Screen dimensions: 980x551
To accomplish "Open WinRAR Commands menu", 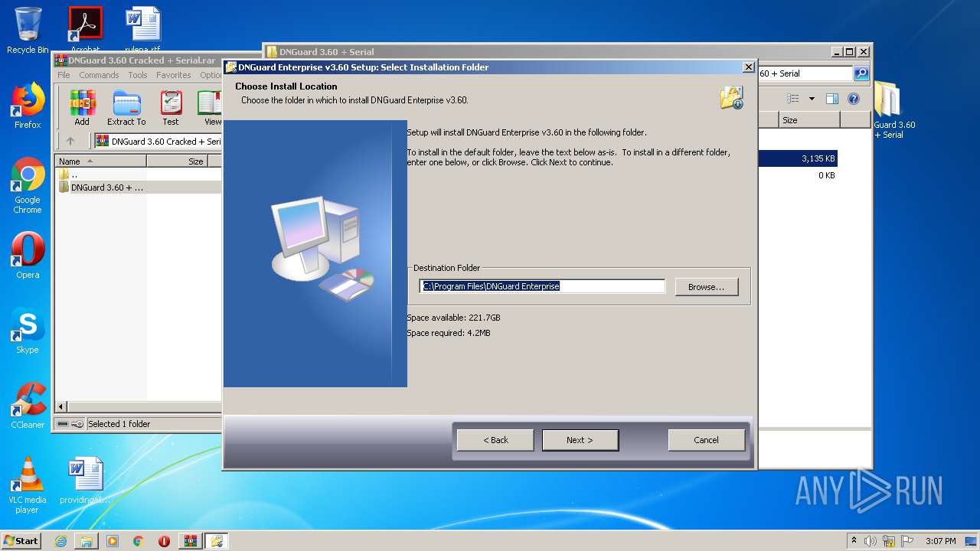I will pyautogui.click(x=99, y=75).
